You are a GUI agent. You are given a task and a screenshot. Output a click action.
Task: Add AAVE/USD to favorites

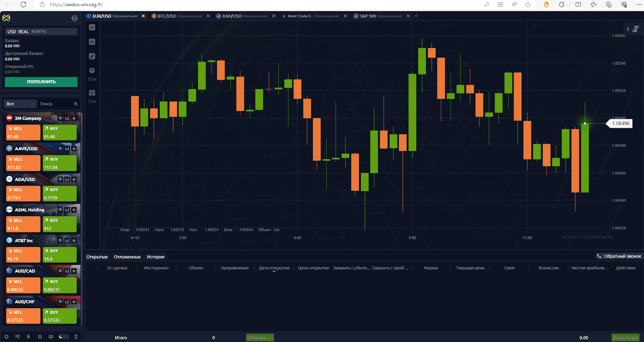[74, 149]
